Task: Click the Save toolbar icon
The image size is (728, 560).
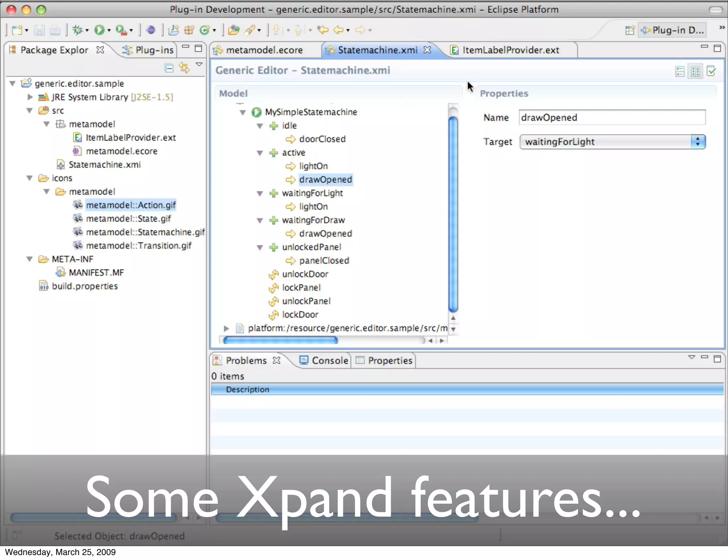Action: pyautogui.click(x=39, y=30)
